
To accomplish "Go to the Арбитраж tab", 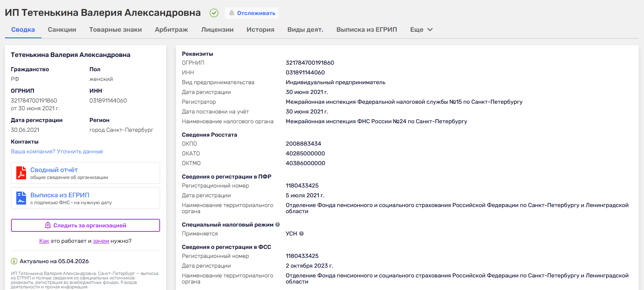I will point(171,30).
